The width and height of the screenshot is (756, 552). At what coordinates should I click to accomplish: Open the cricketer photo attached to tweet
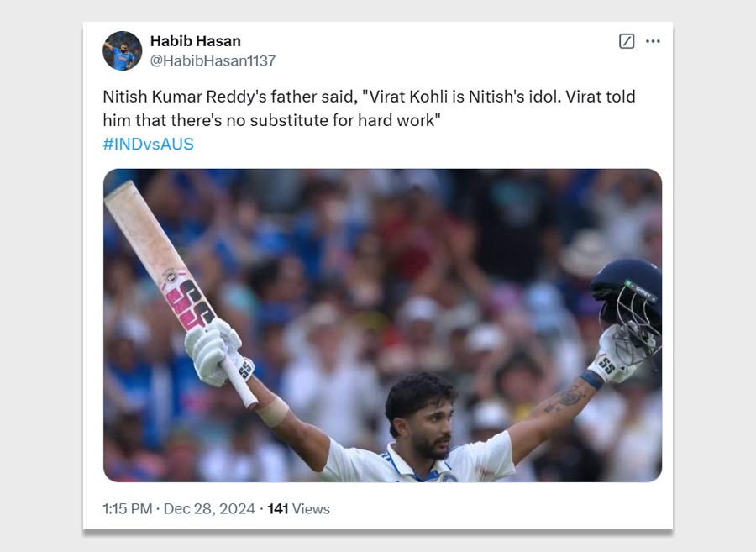pos(382,325)
